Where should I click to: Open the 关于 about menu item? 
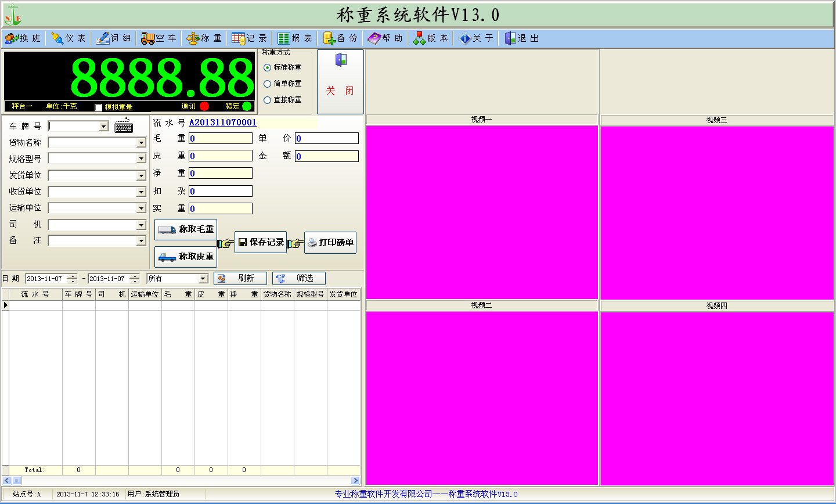[x=476, y=38]
